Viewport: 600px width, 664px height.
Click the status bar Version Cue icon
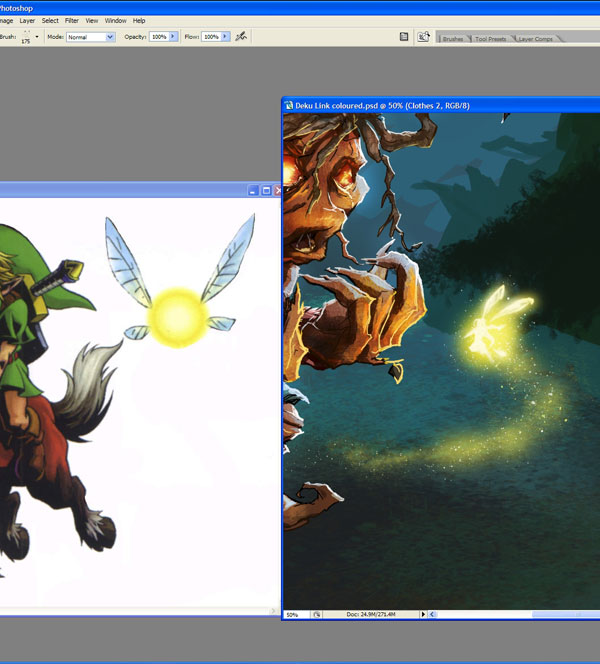[317, 614]
